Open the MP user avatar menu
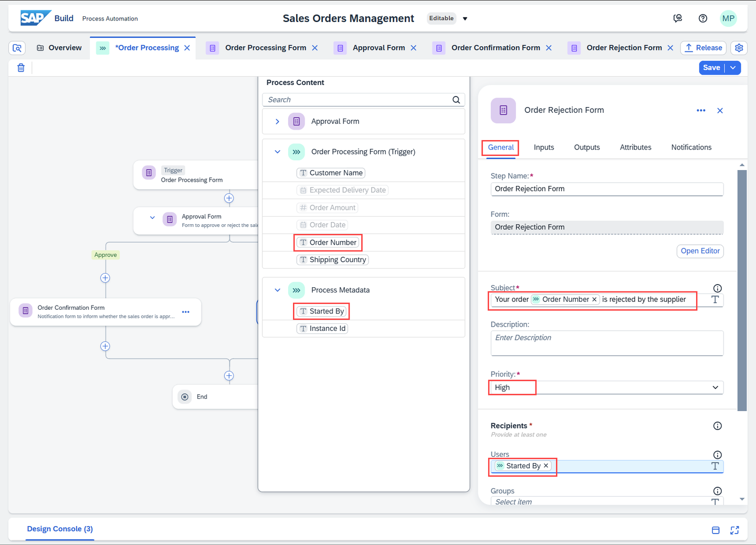This screenshot has width=756, height=545. 728,18
